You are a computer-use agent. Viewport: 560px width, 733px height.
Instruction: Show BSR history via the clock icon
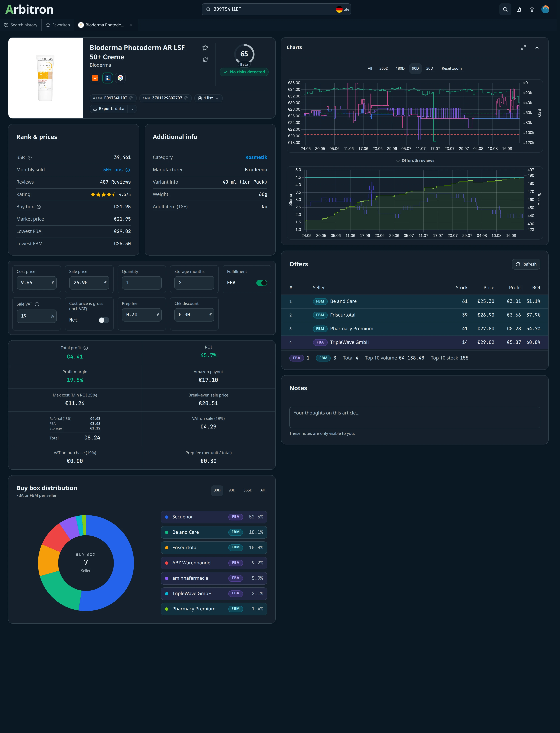point(30,158)
